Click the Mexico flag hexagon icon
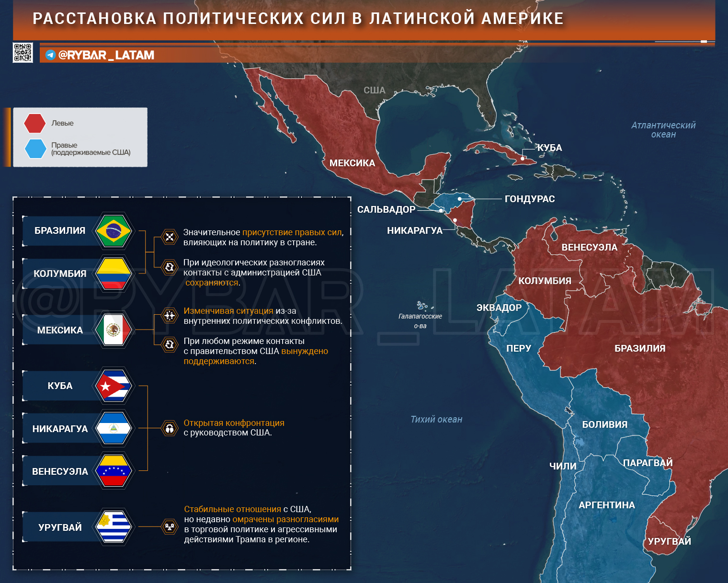The width and height of the screenshot is (728, 583). (114, 330)
